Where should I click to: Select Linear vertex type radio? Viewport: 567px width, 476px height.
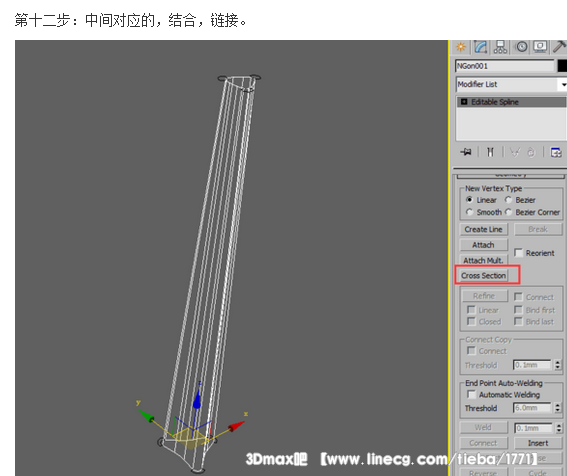[x=470, y=200]
